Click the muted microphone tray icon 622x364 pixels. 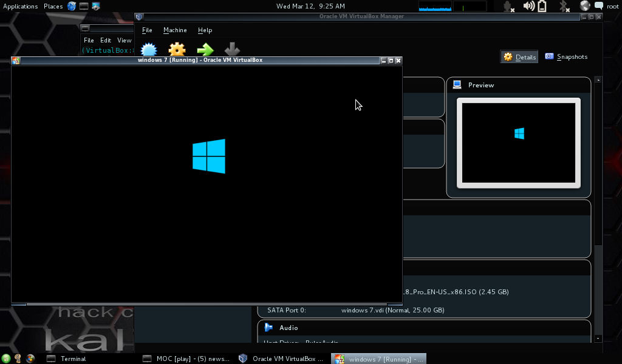click(508, 6)
